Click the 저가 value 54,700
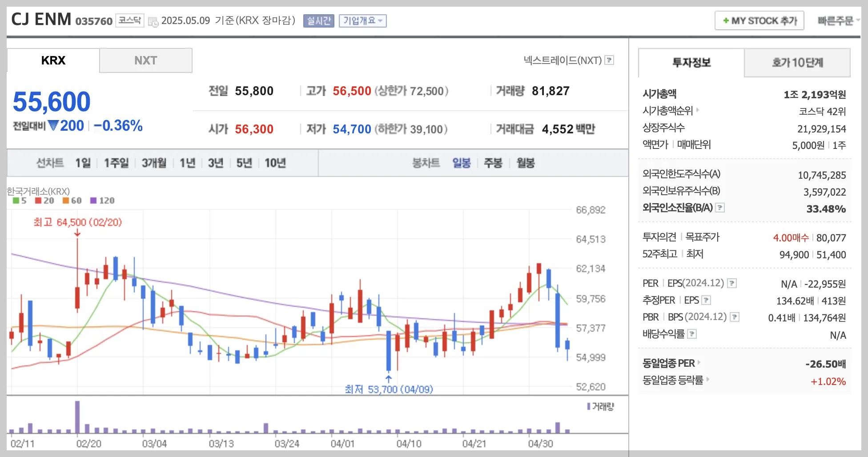The height and width of the screenshot is (457, 868). 352,129
